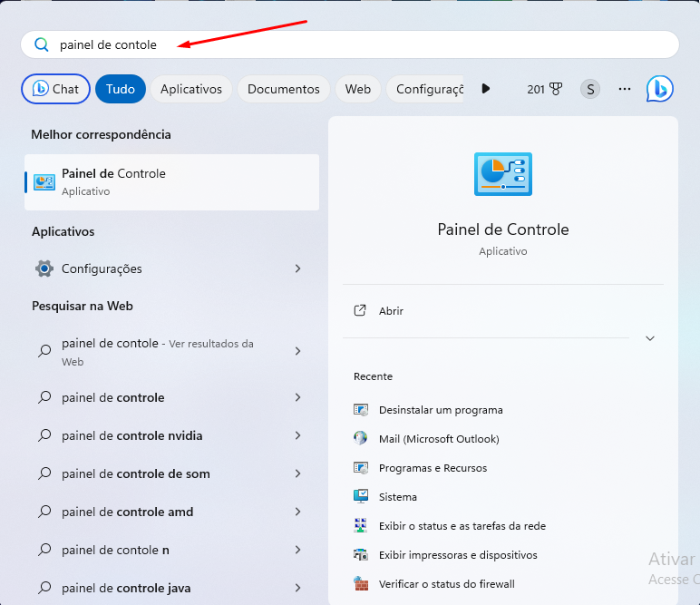Click the Chat button
This screenshot has height=605, width=700.
point(56,89)
